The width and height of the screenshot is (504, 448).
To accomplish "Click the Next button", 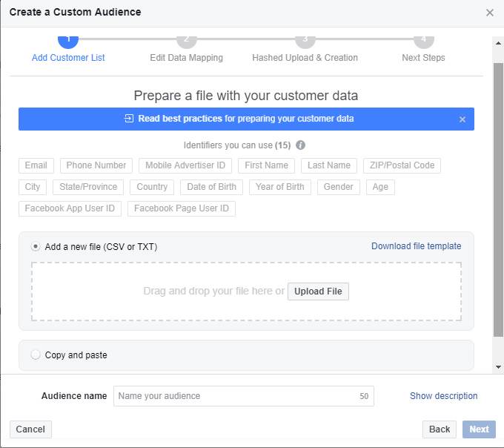I will (479, 429).
